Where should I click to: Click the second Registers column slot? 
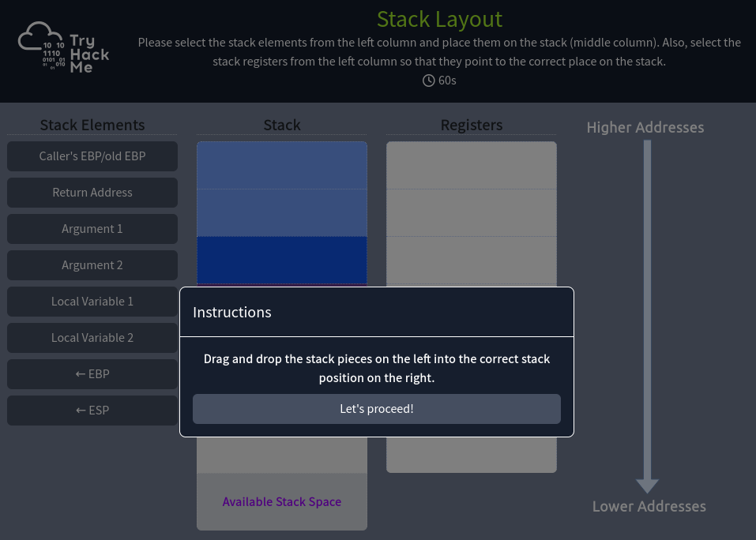(x=472, y=212)
